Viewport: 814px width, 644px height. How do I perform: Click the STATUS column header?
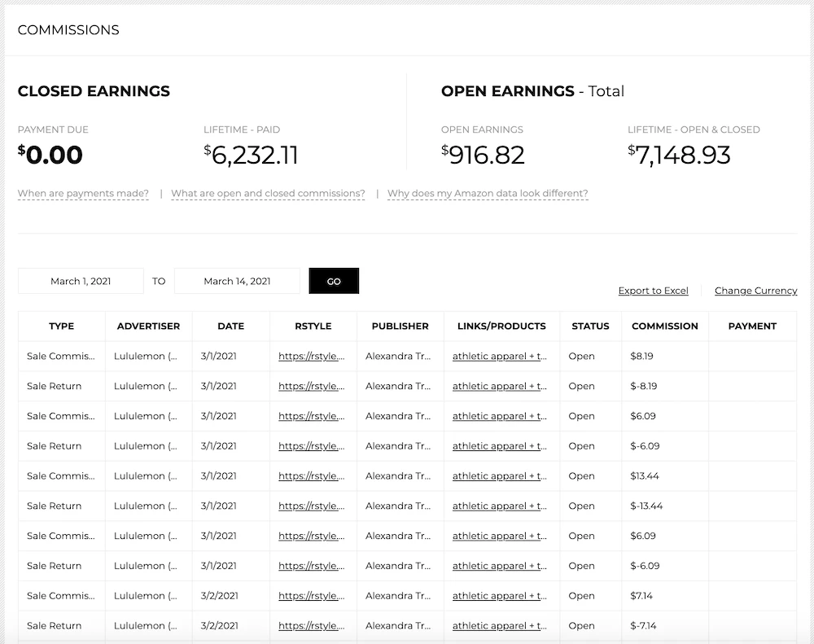[x=590, y=326]
